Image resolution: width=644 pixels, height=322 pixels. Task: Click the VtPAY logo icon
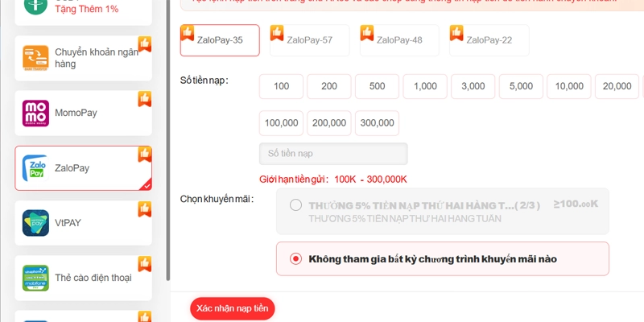pos(35,223)
